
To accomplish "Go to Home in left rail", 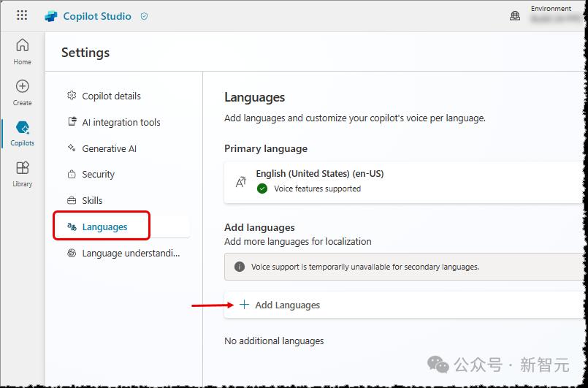I will point(23,52).
